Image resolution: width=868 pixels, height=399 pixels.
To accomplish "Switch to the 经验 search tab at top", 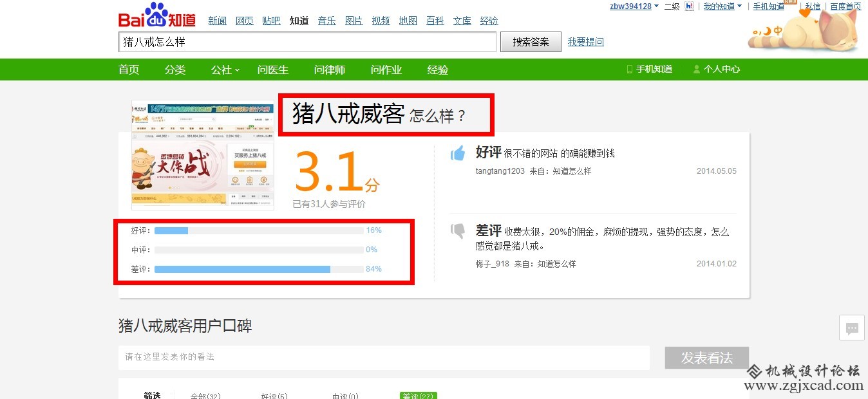I will pos(489,21).
